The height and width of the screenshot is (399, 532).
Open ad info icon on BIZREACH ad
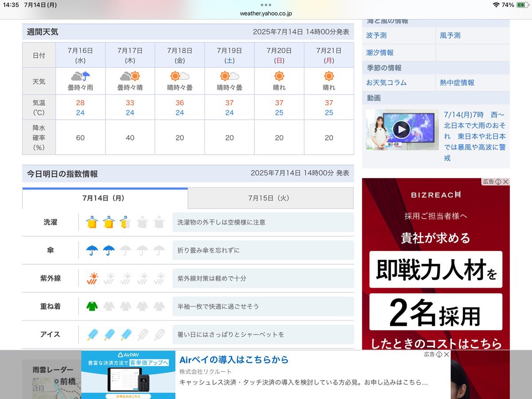pos(498,182)
